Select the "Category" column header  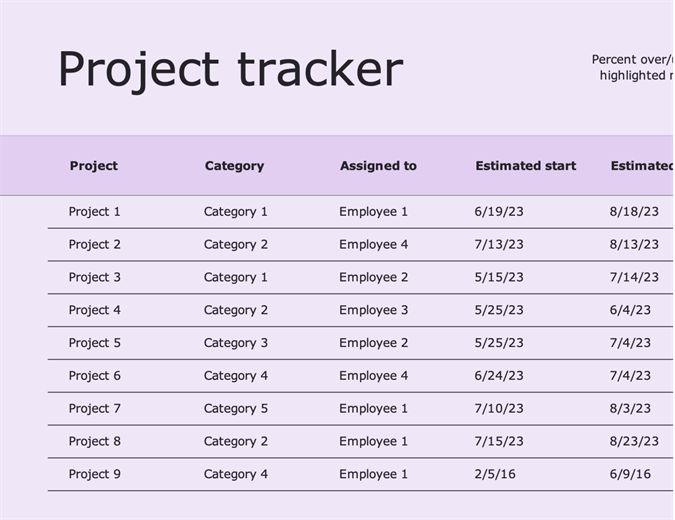[x=234, y=166]
